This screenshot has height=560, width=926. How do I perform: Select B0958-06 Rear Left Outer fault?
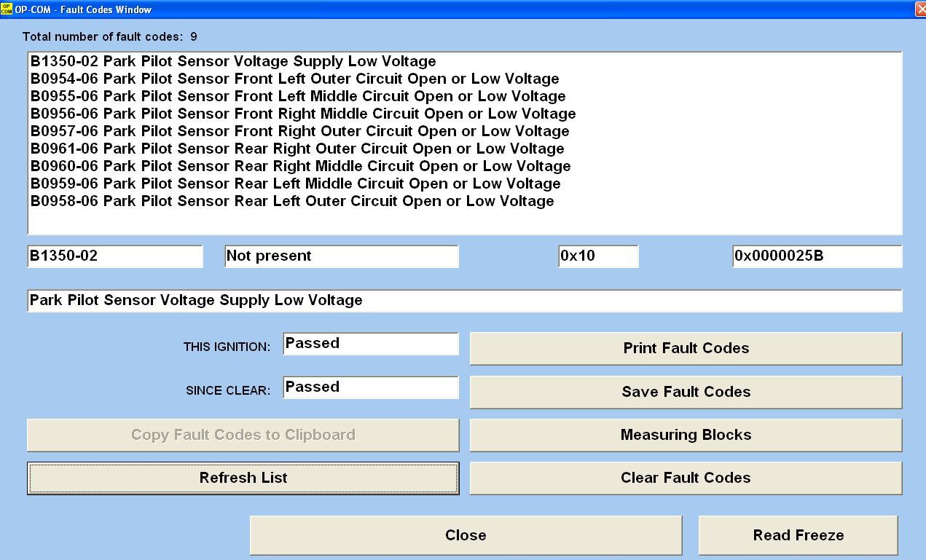point(291,201)
